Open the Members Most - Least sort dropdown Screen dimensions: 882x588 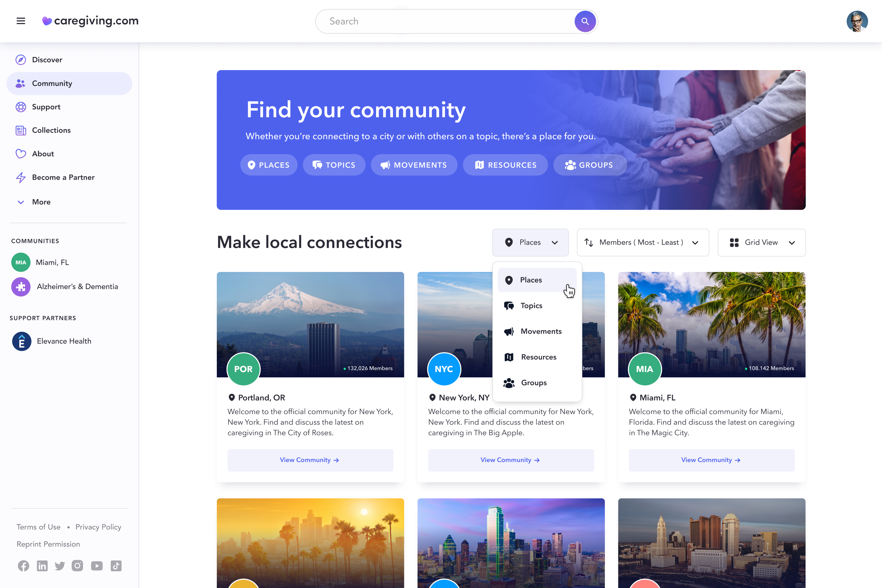pos(643,243)
